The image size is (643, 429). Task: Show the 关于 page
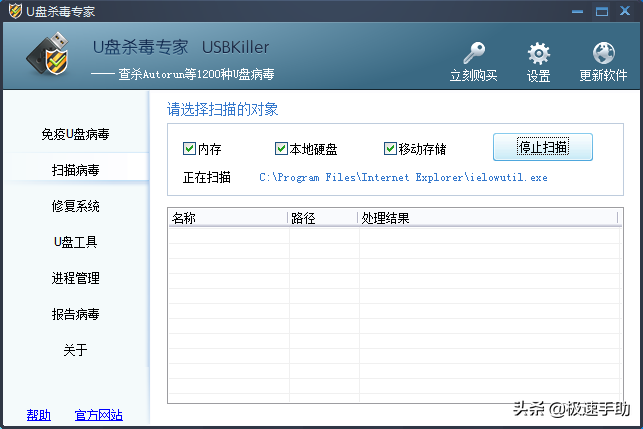(75, 350)
